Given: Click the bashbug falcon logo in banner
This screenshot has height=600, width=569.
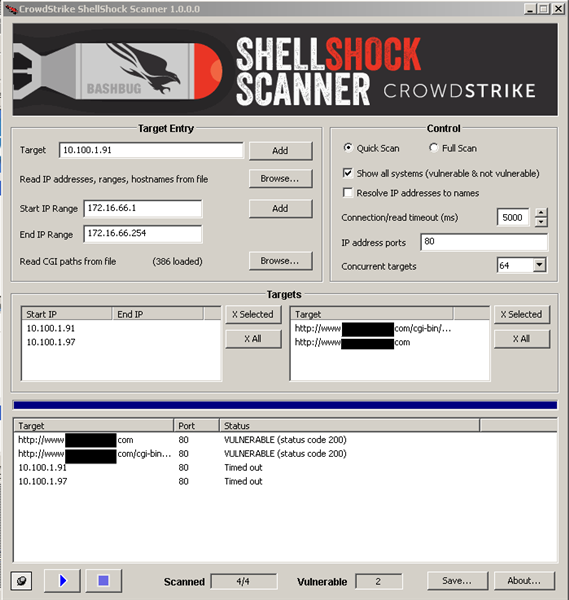Looking at the screenshot, I should pyautogui.click(x=144, y=69).
